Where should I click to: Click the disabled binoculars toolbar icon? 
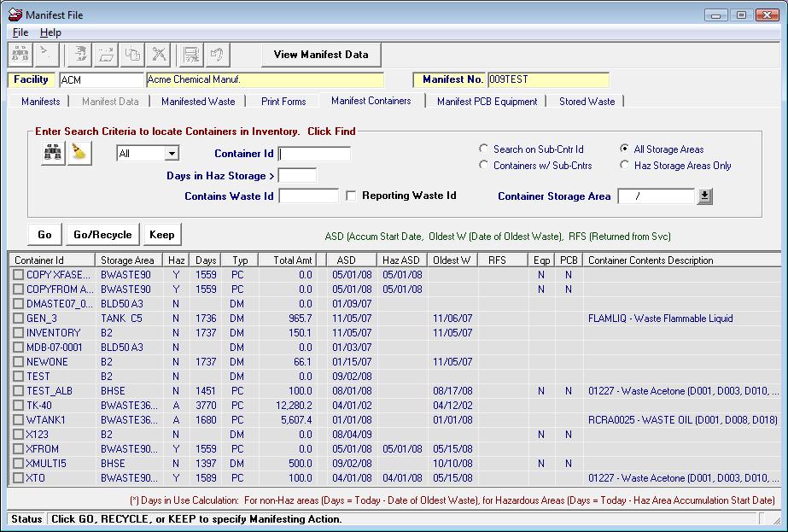click(20, 55)
